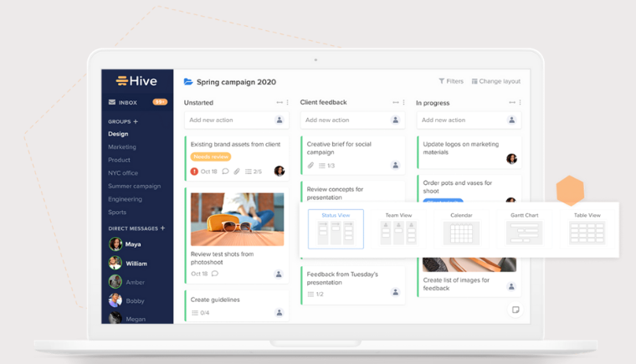Screen dimensions: 636x364
Task: Click assignee icon in Client feedback add action field
Action: [396, 120]
